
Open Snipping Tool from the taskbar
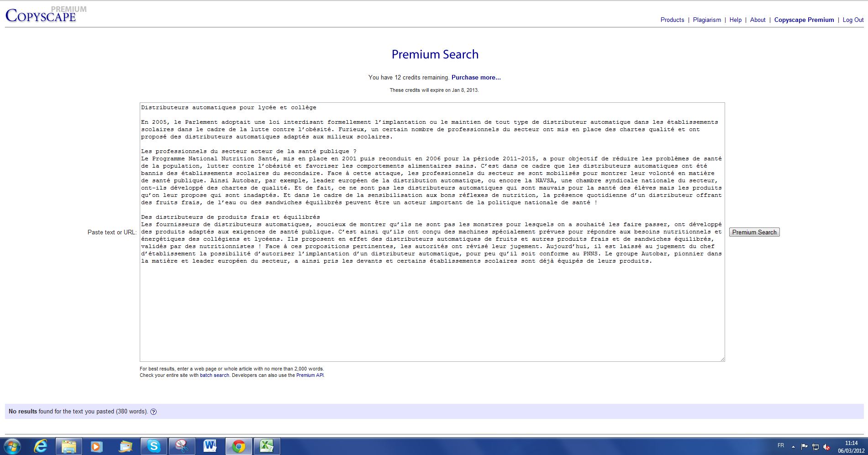coord(182,446)
